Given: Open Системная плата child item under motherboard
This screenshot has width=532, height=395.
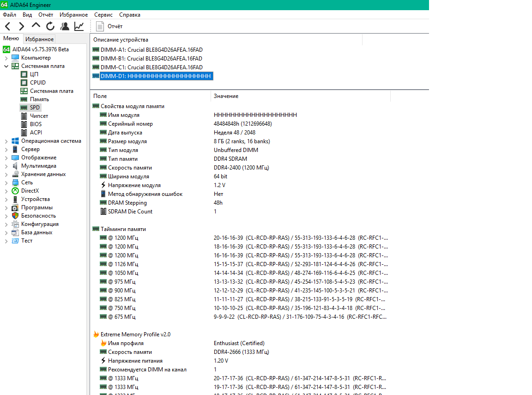Looking at the screenshot, I should point(51,91).
